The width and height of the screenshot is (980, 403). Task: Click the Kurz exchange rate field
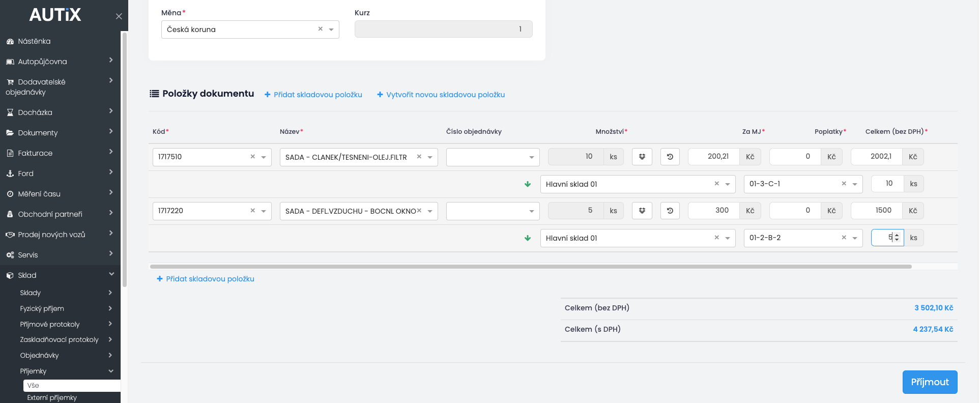coord(444,29)
